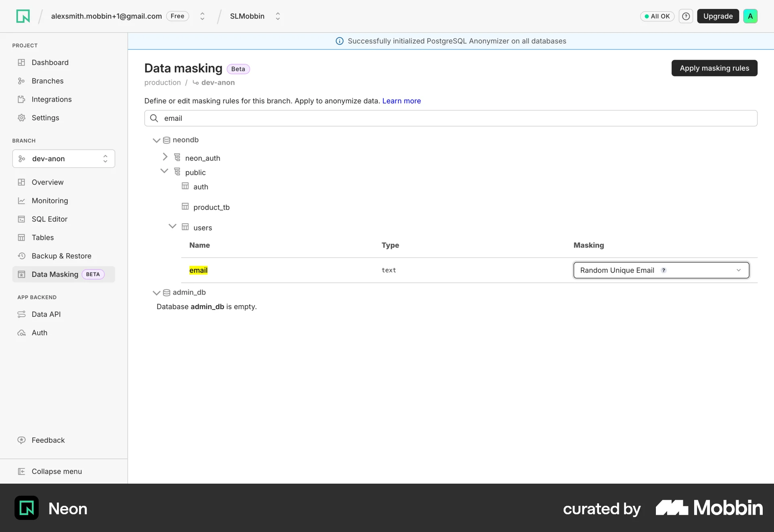This screenshot has width=774, height=532.
Task: Click the dev-anon breadcrumb
Action: [218, 82]
